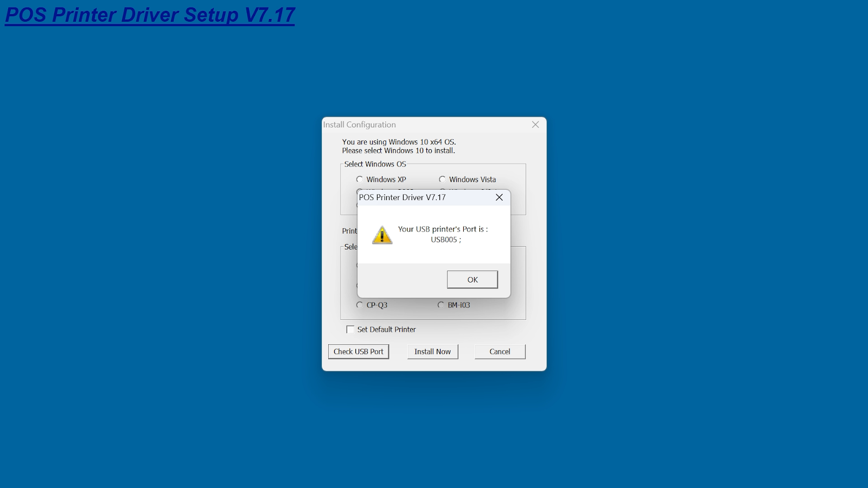The width and height of the screenshot is (868, 488).
Task: Cancel the install configuration
Action: pos(500,352)
